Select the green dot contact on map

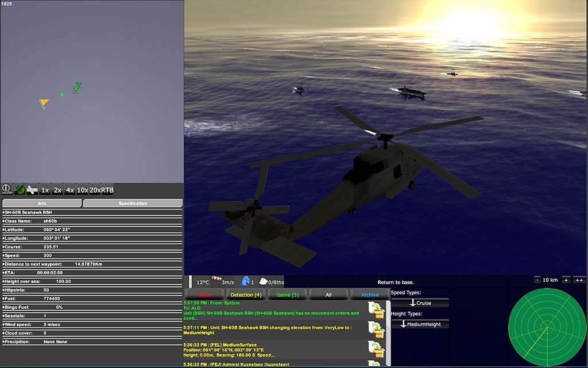pos(62,95)
